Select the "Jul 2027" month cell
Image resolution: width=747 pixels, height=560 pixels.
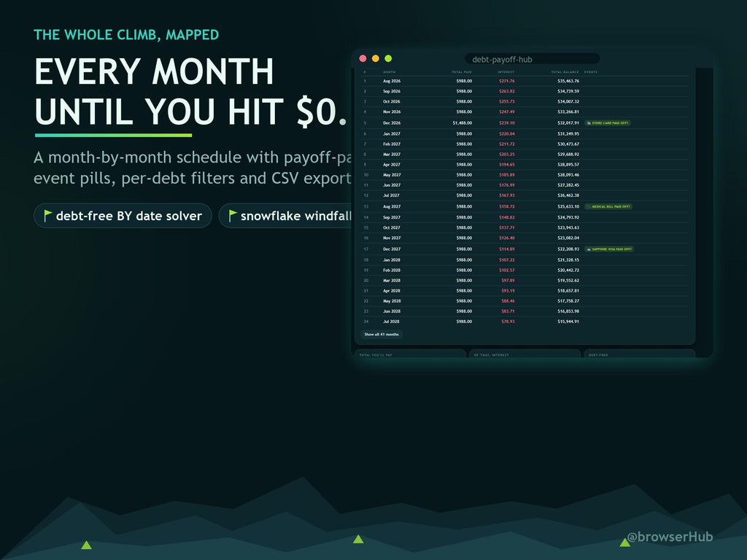pos(391,195)
